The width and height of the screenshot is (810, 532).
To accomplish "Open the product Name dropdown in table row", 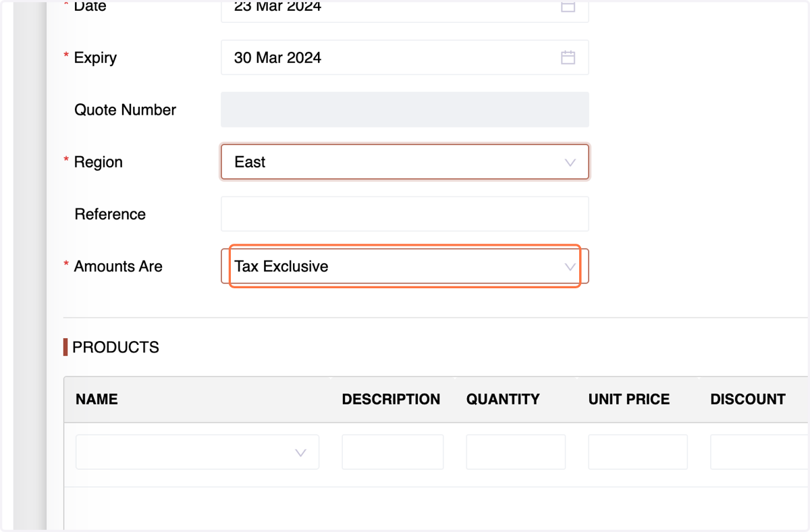I will click(x=197, y=452).
